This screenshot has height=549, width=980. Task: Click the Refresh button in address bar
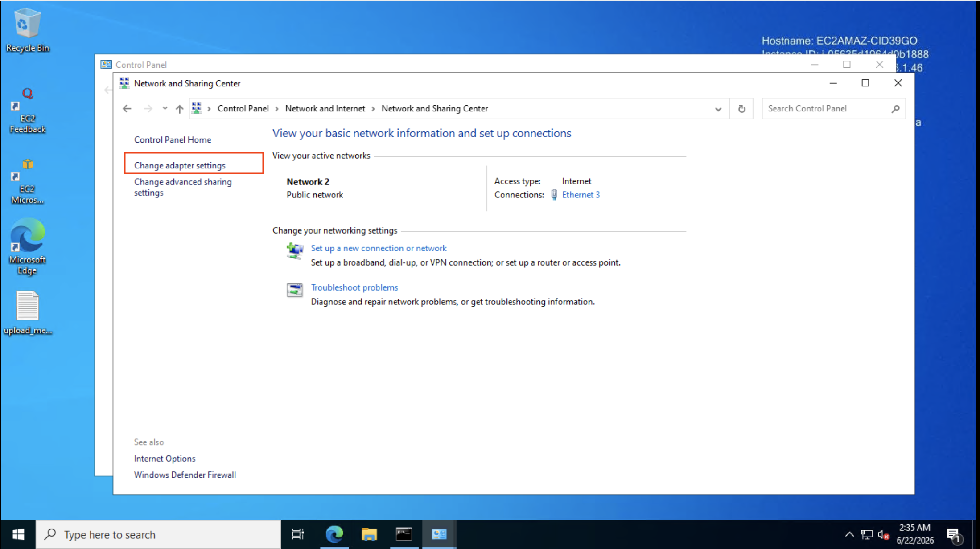tap(741, 109)
